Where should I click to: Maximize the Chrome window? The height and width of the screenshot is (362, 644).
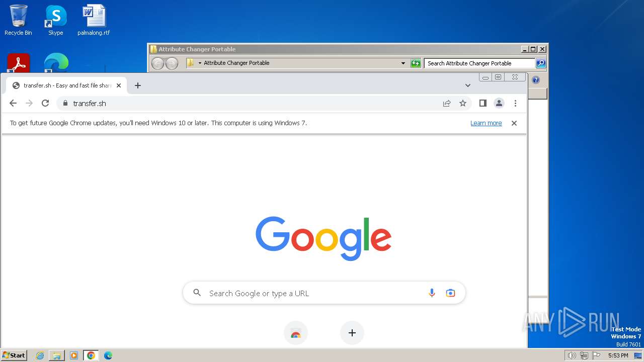[x=498, y=77]
